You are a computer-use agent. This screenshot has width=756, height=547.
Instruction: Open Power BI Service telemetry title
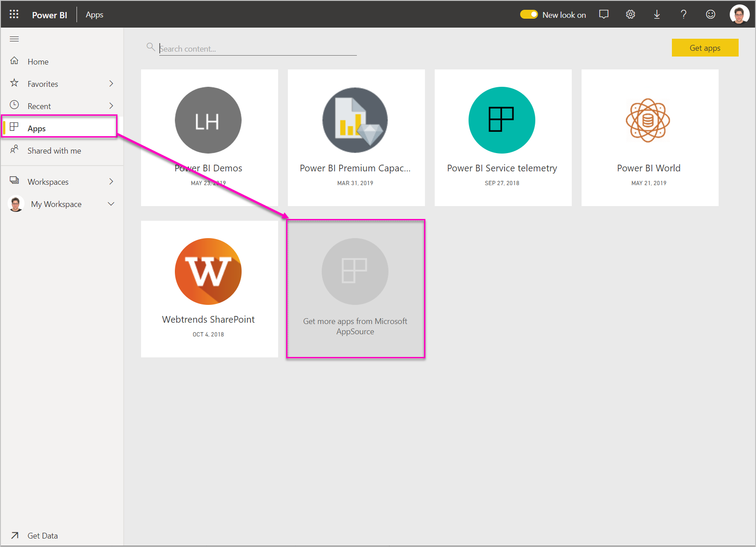502,168
